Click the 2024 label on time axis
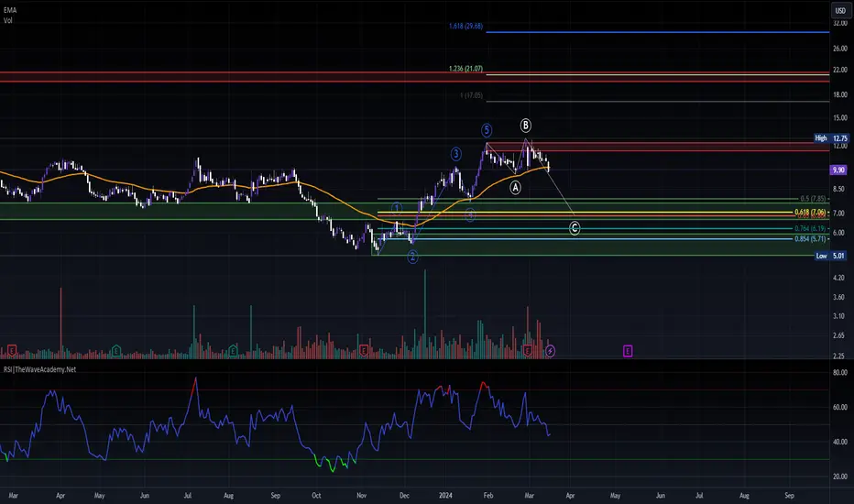This screenshot has width=854, height=504. tap(445, 495)
